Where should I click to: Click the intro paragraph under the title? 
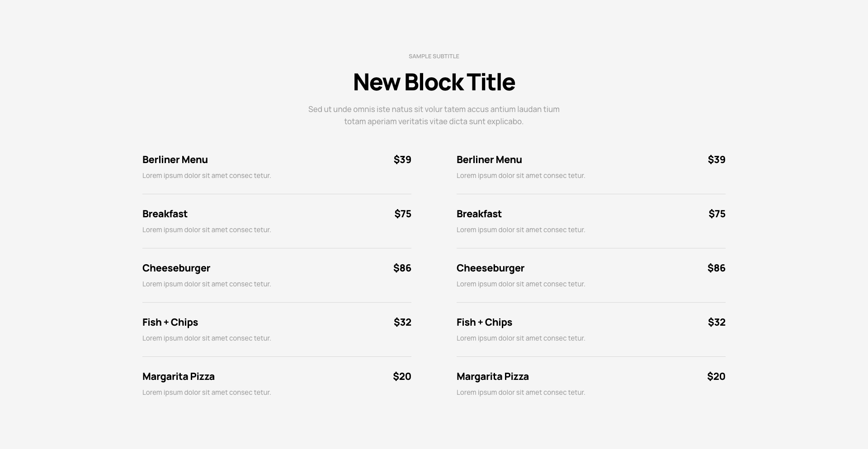click(x=434, y=115)
